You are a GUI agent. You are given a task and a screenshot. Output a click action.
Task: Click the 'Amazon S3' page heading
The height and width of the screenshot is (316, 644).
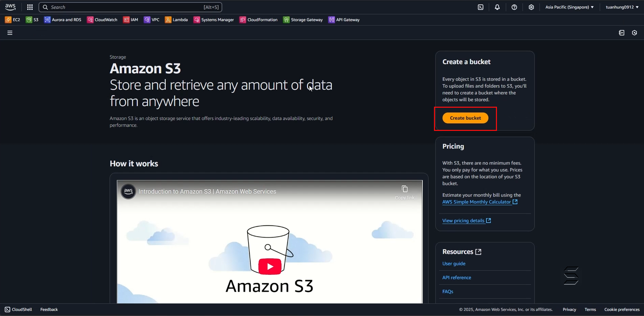pyautogui.click(x=145, y=69)
